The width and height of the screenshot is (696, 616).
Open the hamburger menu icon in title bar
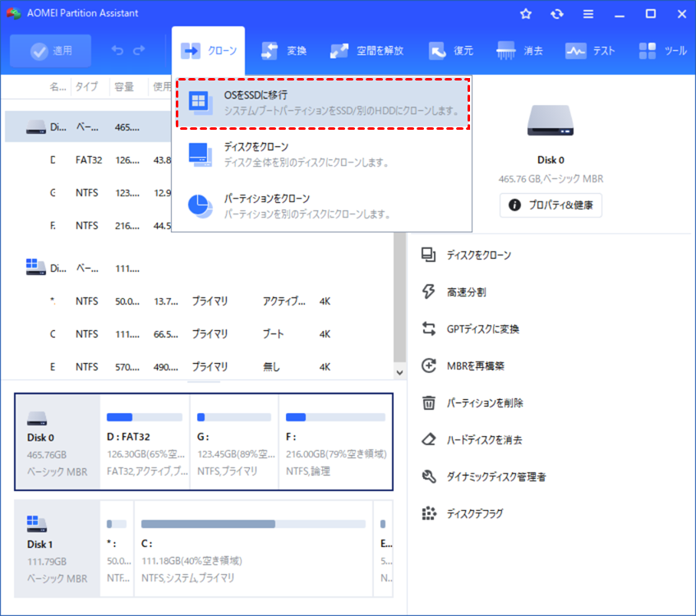coord(588,14)
